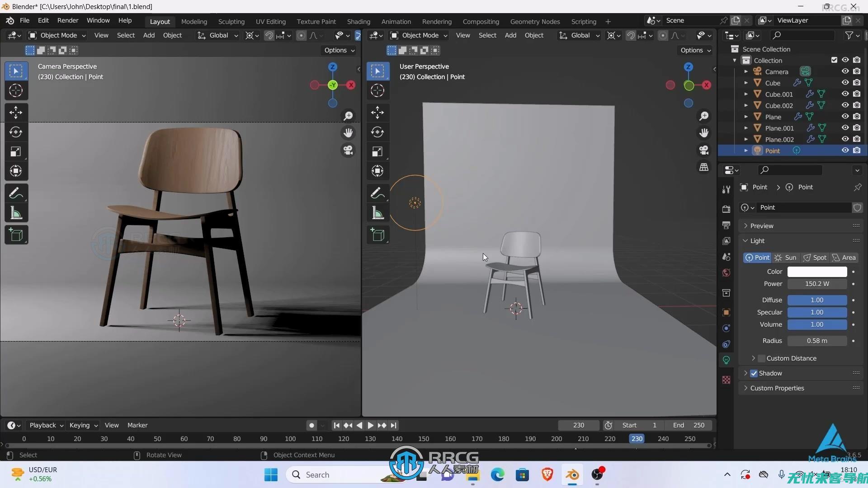This screenshot has height=488, width=868.
Task: Disable Point light in renders camera icon
Action: [x=857, y=150]
